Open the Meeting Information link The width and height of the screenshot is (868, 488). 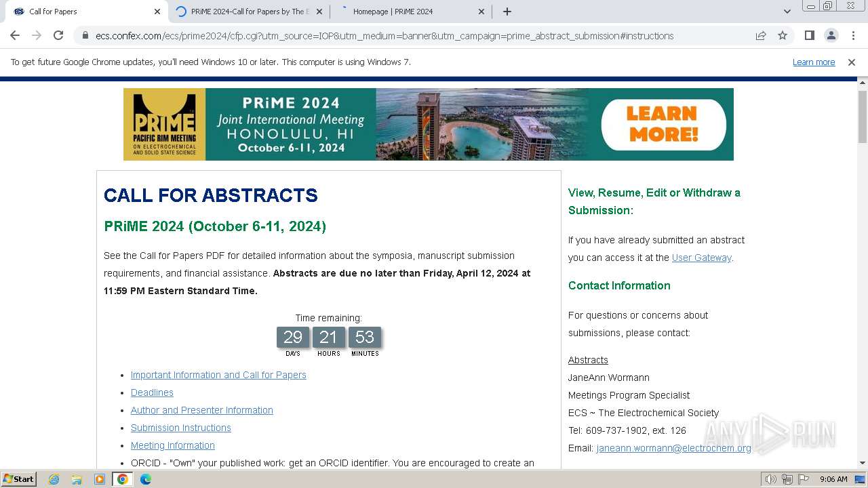(x=173, y=445)
